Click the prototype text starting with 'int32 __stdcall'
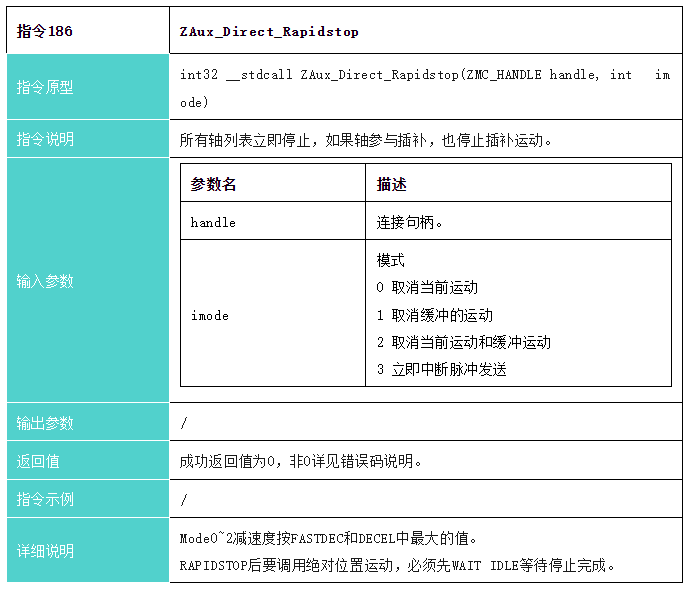Viewport: 690px width, 592px height. click(425, 88)
